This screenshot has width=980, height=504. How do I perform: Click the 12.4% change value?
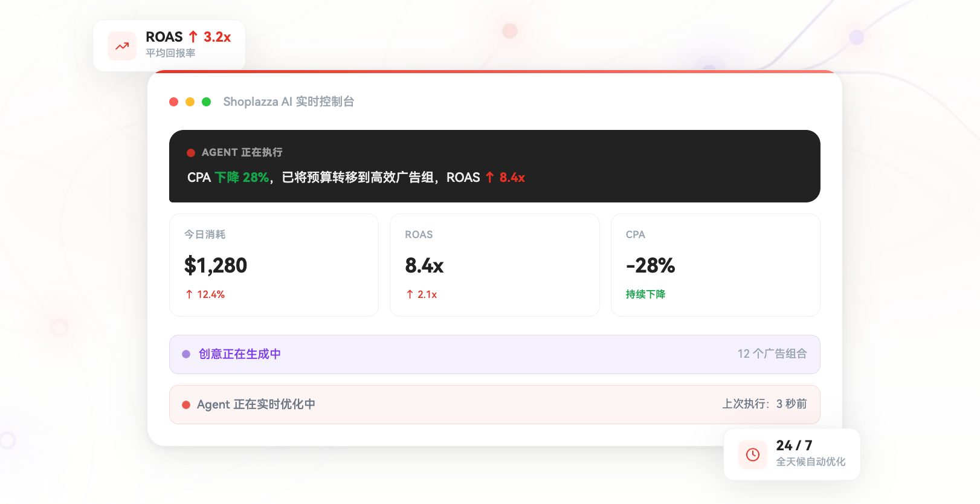pyautogui.click(x=211, y=294)
